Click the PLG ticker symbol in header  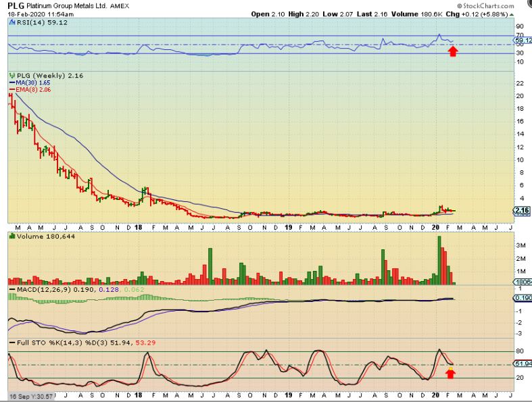click(x=16, y=6)
